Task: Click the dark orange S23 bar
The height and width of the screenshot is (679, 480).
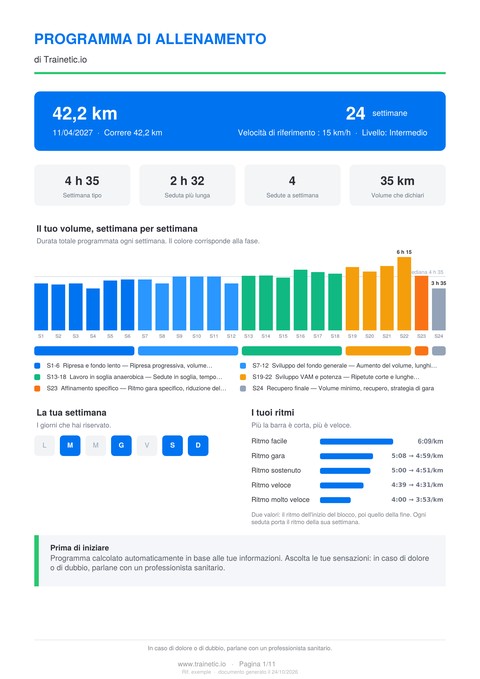Action: pyautogui.click(x=422, y=303)
